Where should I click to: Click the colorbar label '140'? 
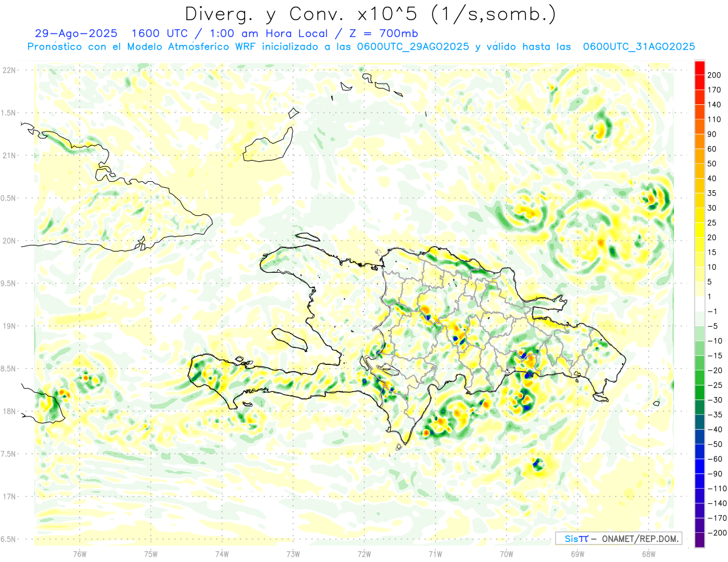click(x=714, y=105)
